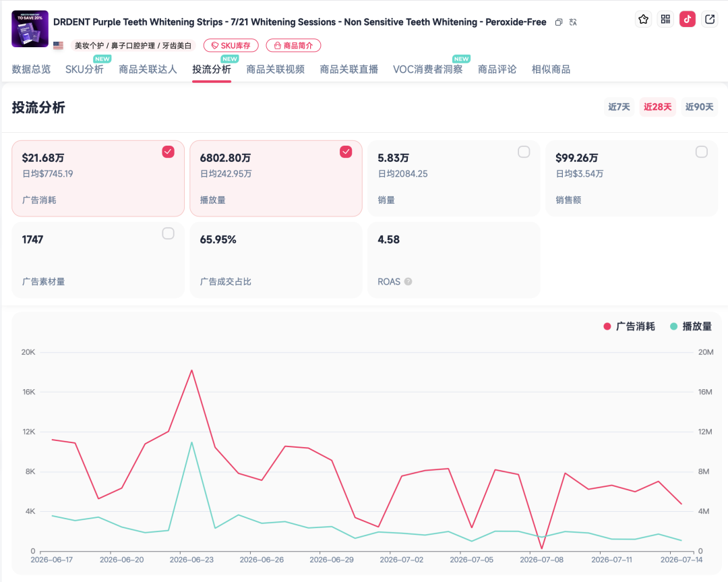
Task: Open product in external link icon
Action: [710, 19]
